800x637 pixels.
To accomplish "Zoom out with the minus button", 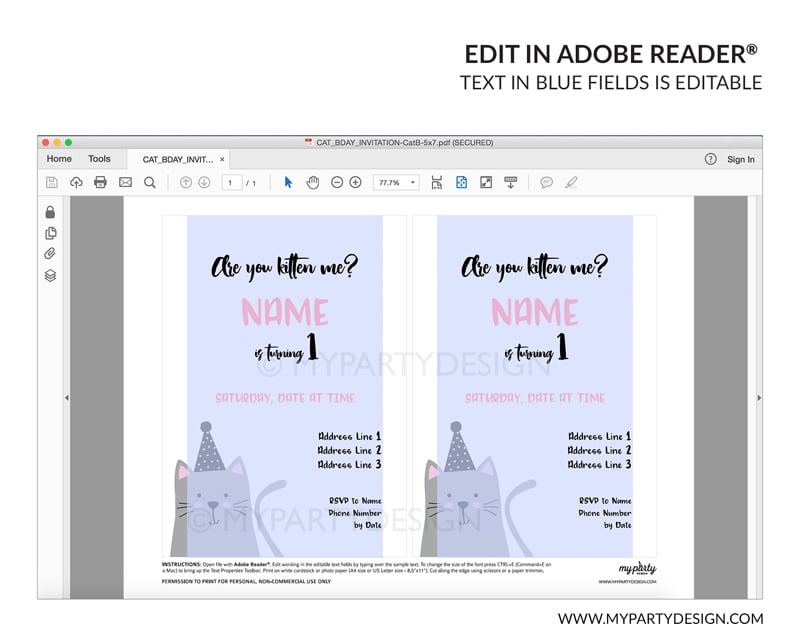I will [337, 182].
